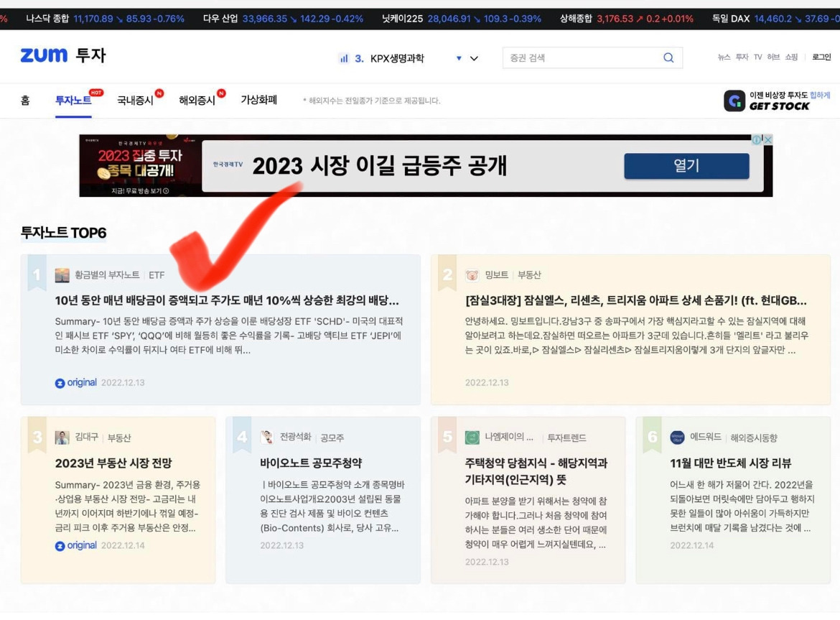Click 해외증시동향 category label

(754, 438)
